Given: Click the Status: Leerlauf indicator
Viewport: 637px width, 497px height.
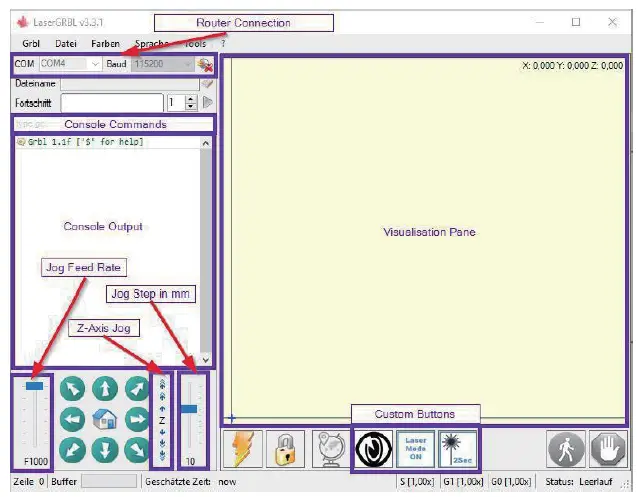Looking at the screenshot, I should pyautogui.click(x=578, y=482).
